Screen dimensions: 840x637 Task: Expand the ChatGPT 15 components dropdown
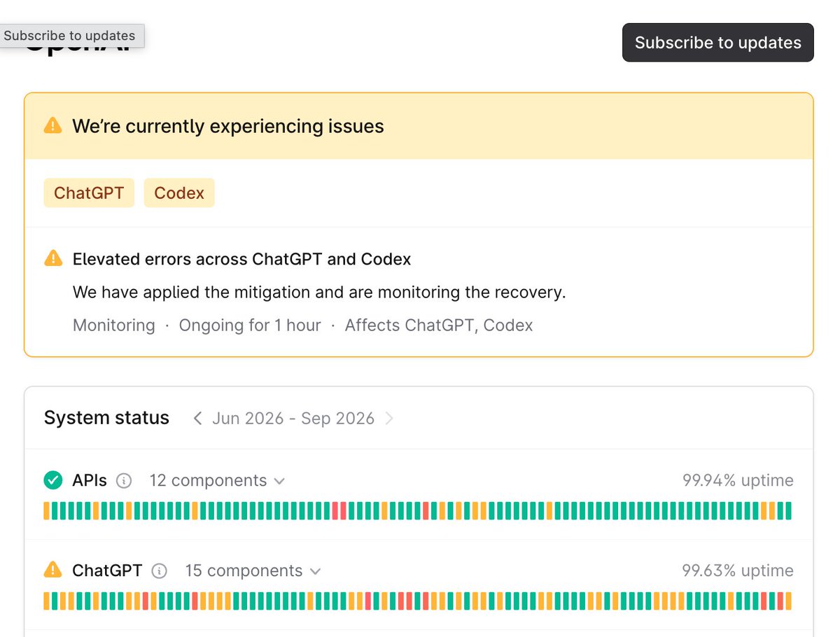pos(253,571)
